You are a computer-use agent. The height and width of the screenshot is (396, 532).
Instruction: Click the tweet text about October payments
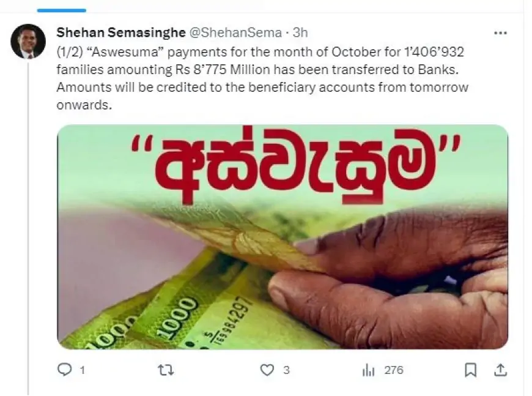262,78
